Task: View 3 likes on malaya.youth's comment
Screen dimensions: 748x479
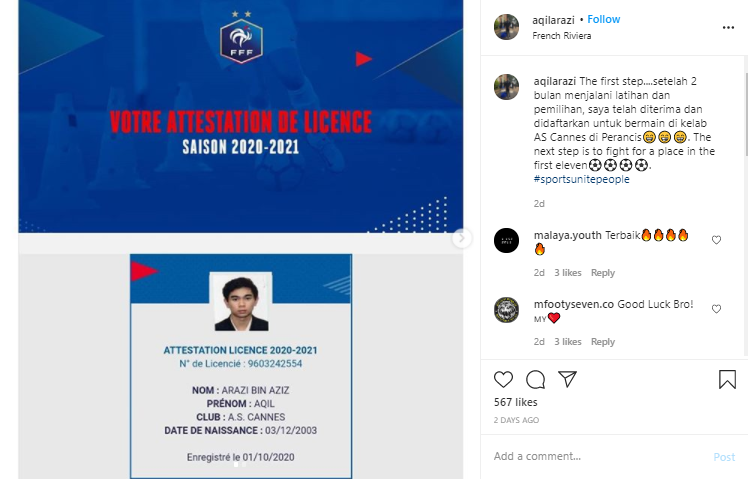Action: (568, 273)
